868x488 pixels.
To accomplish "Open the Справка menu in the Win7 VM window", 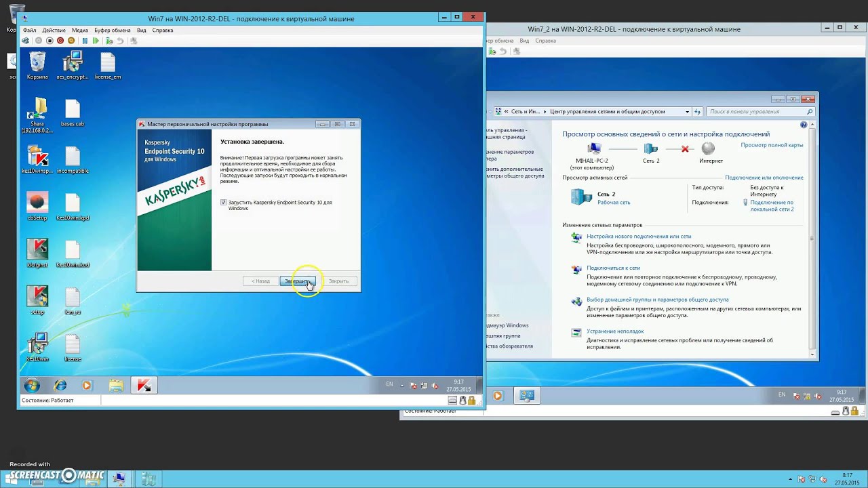I will (x=163, y=30).
